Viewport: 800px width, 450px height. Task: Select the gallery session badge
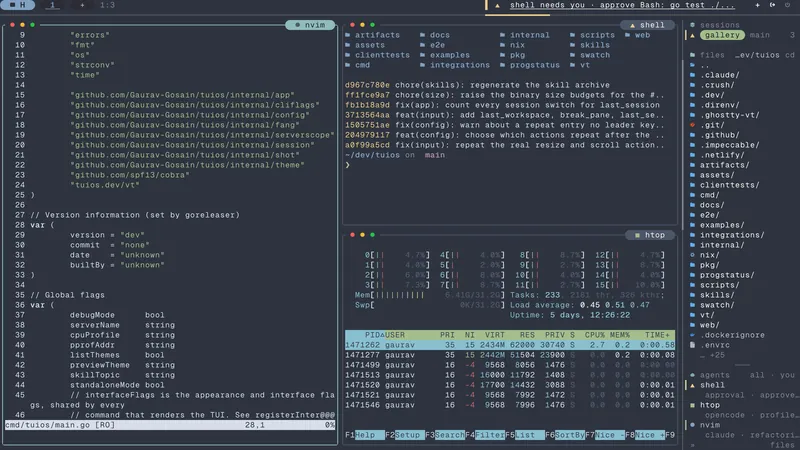tap(722, 35)
